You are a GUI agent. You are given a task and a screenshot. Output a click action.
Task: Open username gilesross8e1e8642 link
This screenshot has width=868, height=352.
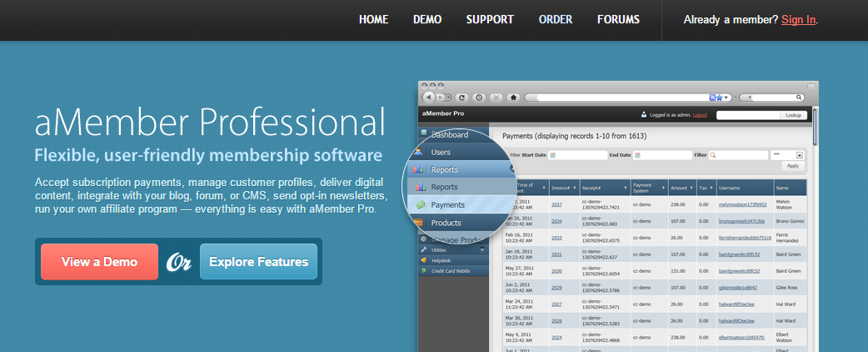pos(737,288)
